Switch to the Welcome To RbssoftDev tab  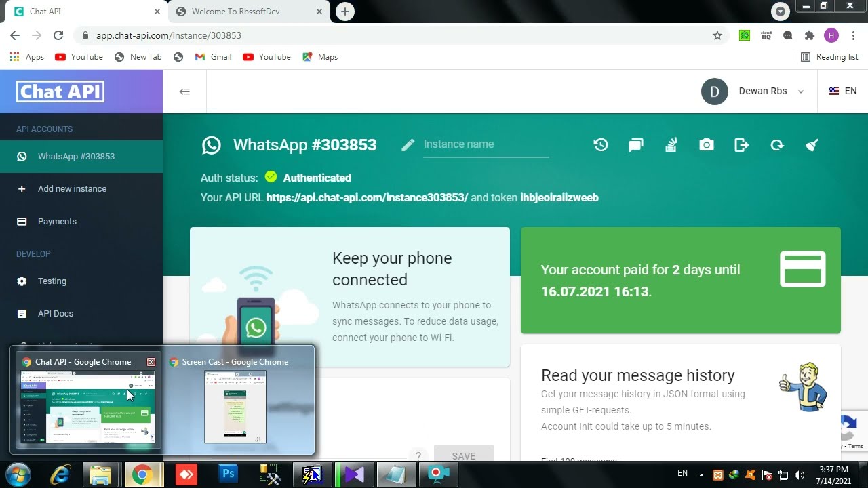pos(248,12)
